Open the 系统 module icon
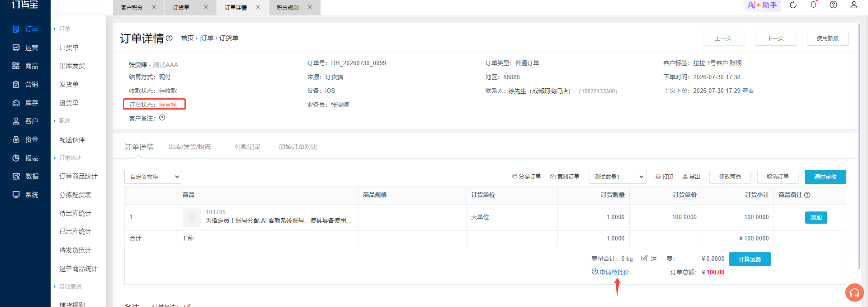The image size is (868, 307). [x=16, y=195]
